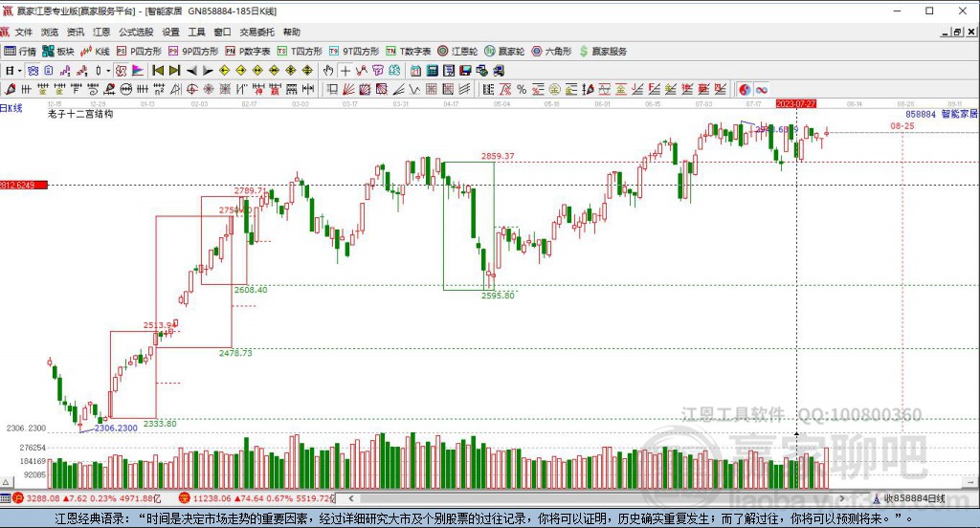The width and height of the screenshot is (980, 528).
Task: Select the Gann fan lines tool
Action: pyautogui.click(x=348, y=89)
